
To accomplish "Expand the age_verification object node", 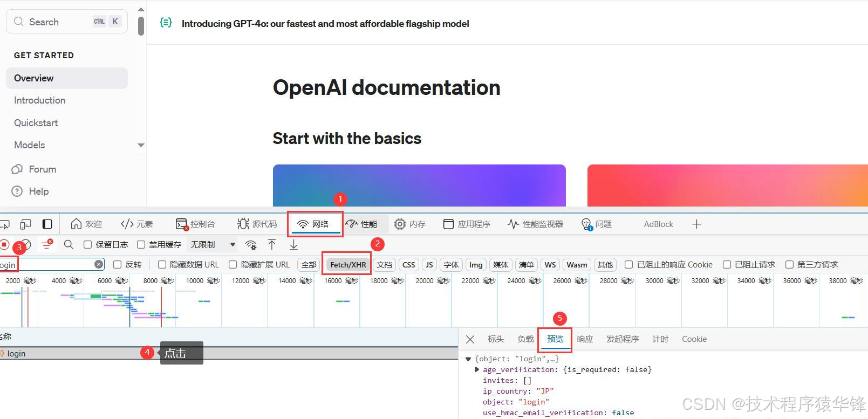I will click(x=477, y=369).
